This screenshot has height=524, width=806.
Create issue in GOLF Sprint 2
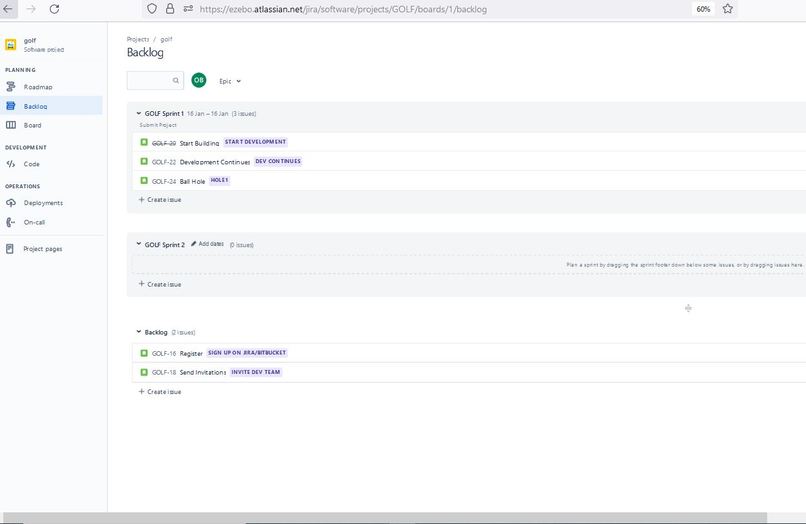[x=160, y=284]
